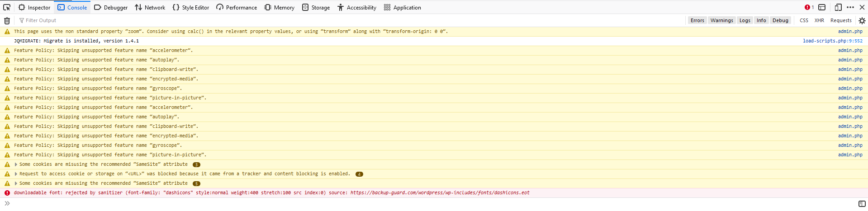The image size is (868, 211).
Task: Toggle the Logs filter
Action: tap(745, 20)
